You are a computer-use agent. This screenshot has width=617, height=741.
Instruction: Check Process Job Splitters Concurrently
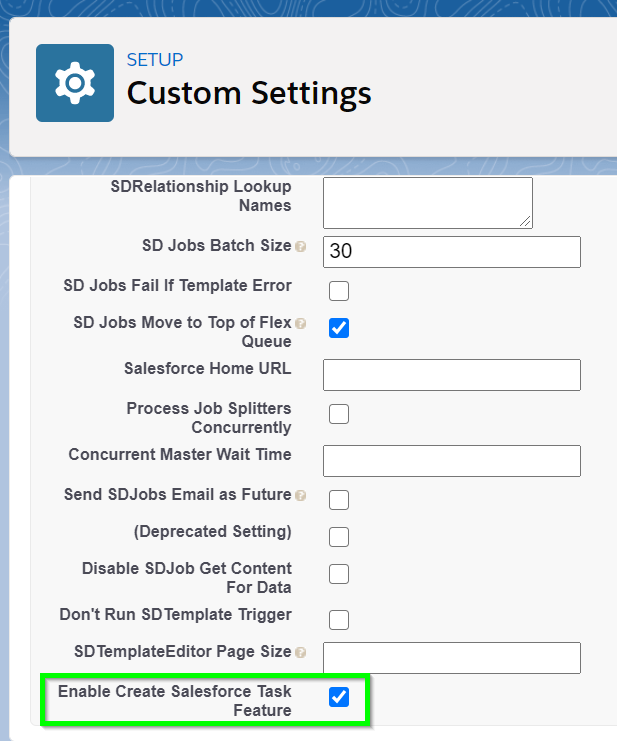[x=339, y=414]
